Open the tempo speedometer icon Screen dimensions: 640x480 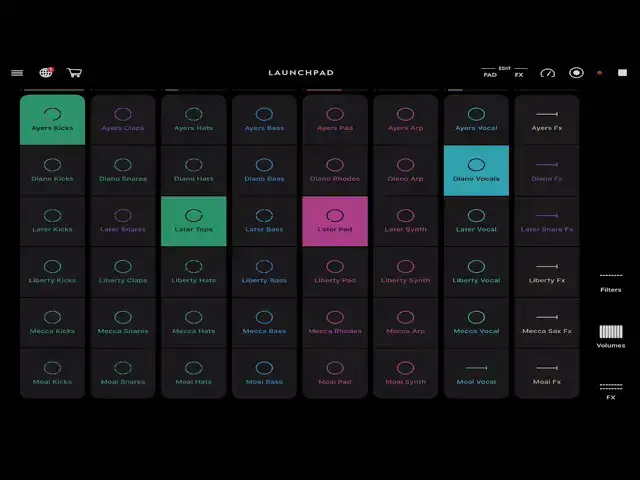tap(548, 73)
